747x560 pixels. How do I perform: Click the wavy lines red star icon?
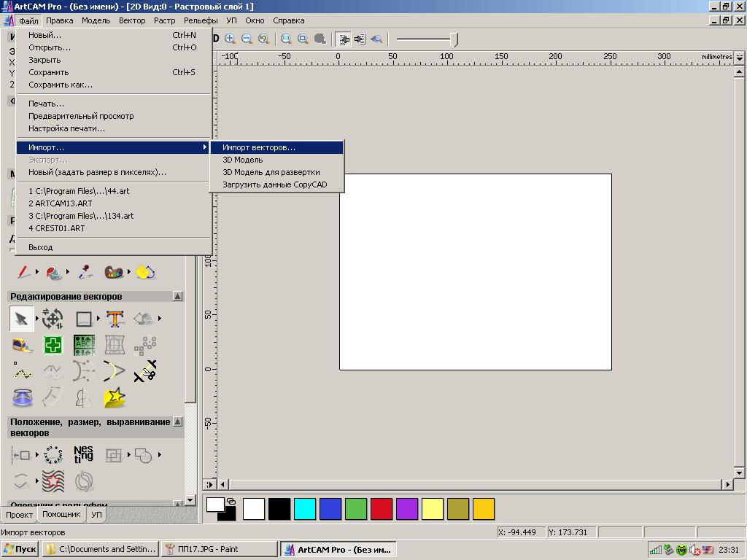[53, 481]
